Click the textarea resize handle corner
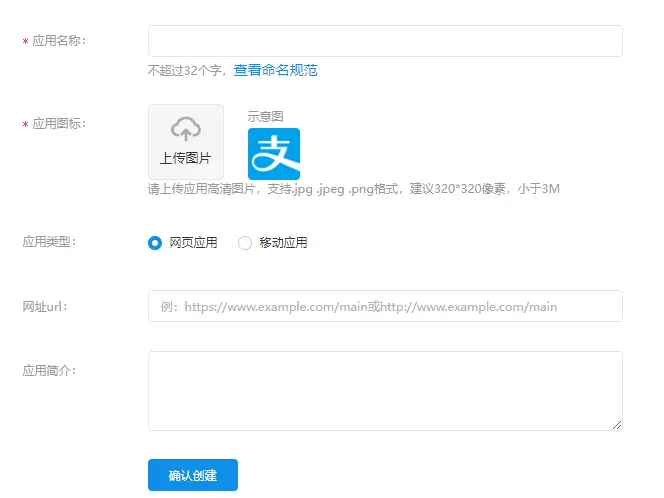Screen dimensions: 664x498 click(x=617, y=425)
